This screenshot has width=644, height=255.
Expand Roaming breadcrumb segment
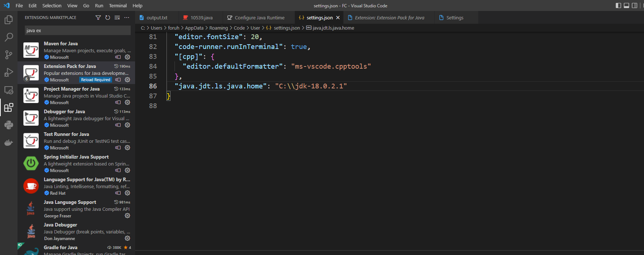point(218,28)
